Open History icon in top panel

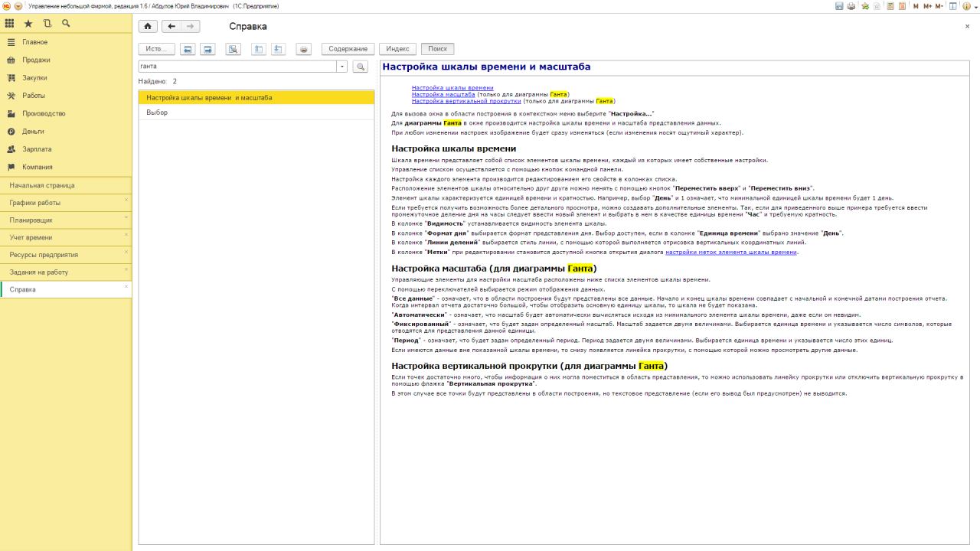(47, 24)
